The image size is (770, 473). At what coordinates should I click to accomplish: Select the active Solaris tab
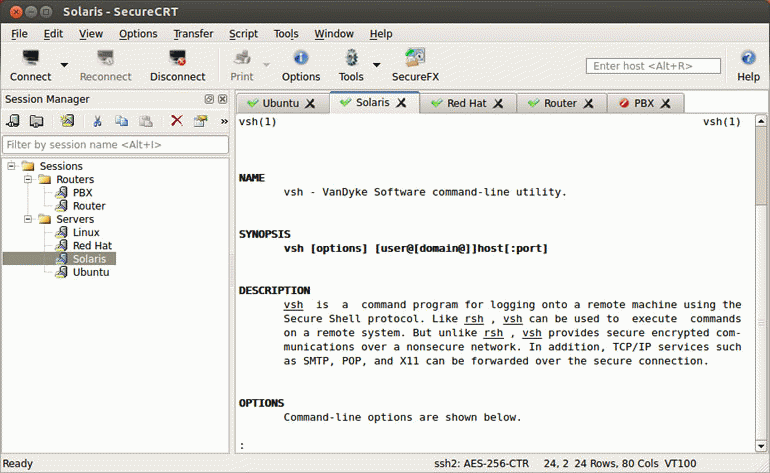(x=372, y=102)
